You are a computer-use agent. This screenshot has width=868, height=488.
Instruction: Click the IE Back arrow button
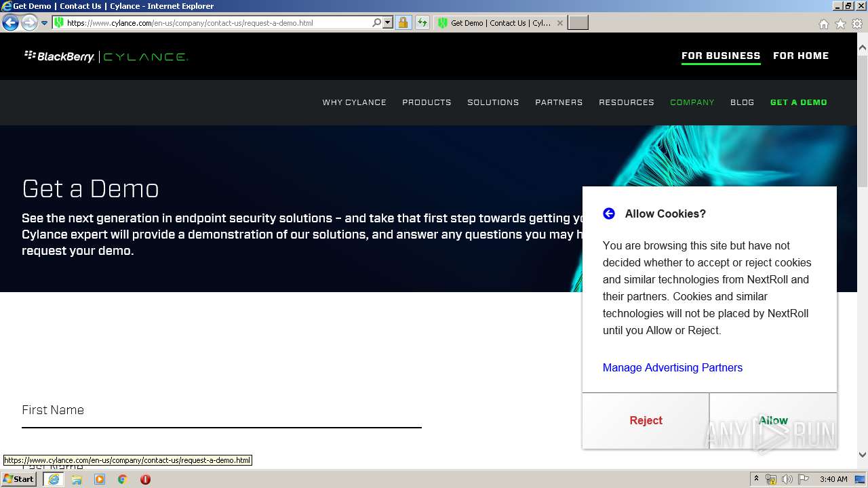[x=10, y=22]
